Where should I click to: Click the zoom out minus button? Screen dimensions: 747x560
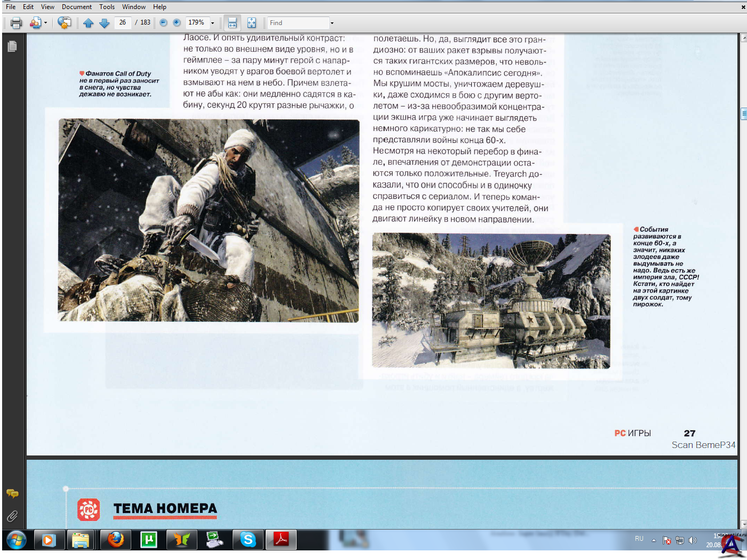[x=163, y=23]
